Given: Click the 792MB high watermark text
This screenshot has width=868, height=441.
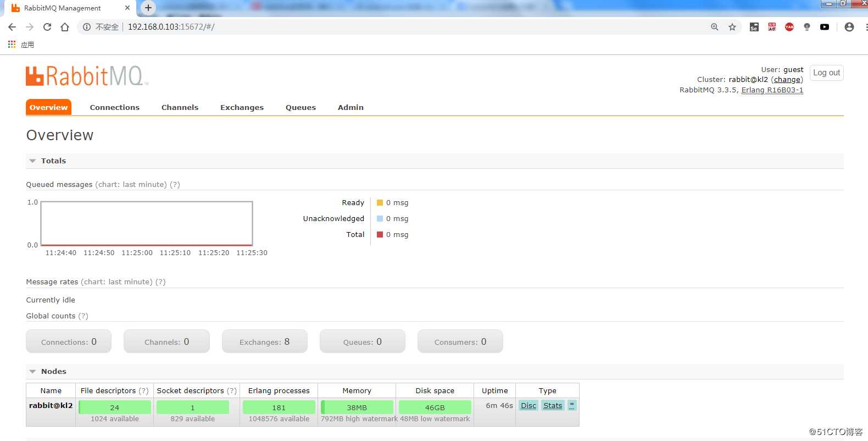Looking at the screenshot, I should click(359, 419).
